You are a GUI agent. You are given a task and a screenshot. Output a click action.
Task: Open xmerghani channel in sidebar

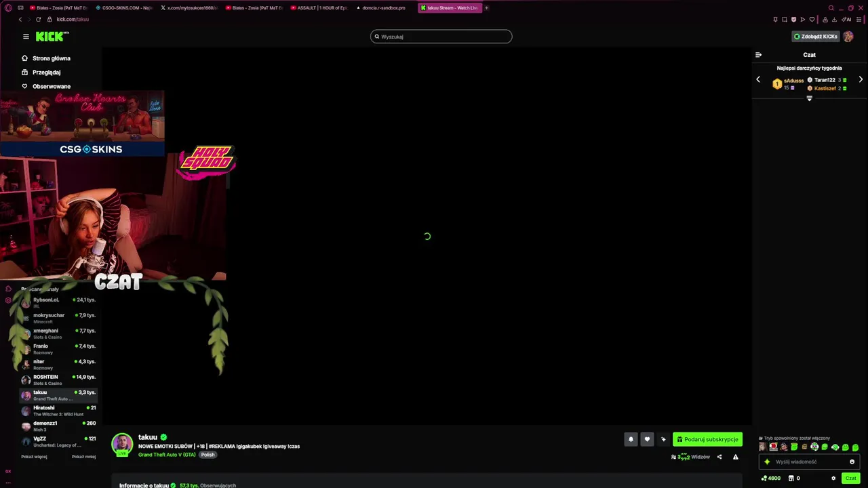tap(58, 333)
